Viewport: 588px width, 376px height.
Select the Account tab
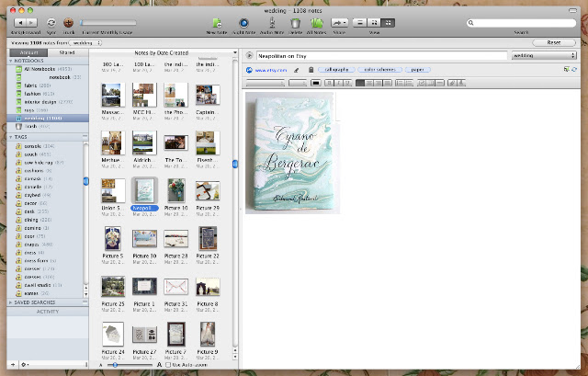(x=28, y=52)
